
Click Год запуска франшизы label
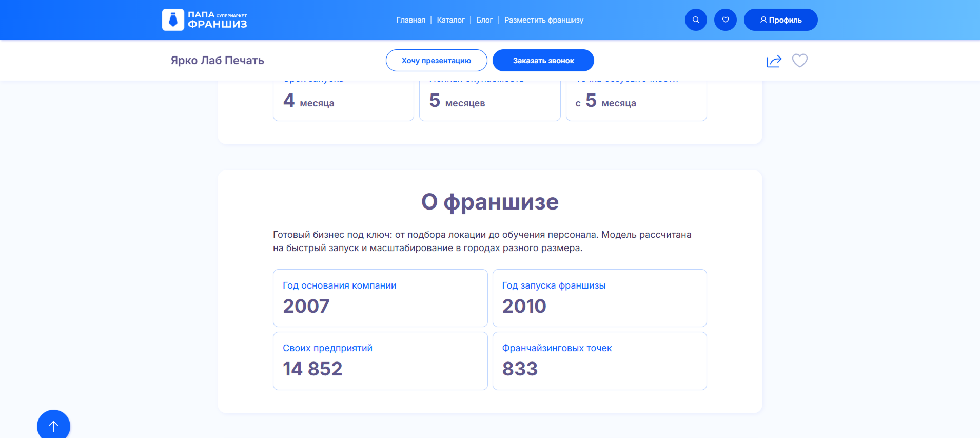pos(554,285)
